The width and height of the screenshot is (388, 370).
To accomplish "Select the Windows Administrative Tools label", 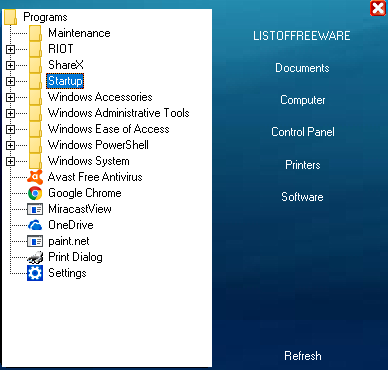I will (x=119, y=113).
